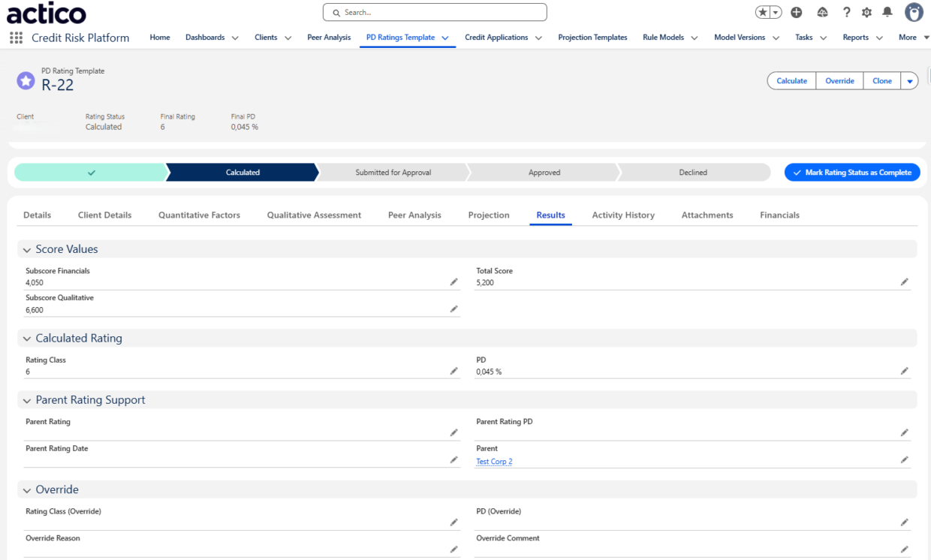Click the global Search field
Image resolution: width=931 pixels, height=560 pixels.
[x=435, y=13]
